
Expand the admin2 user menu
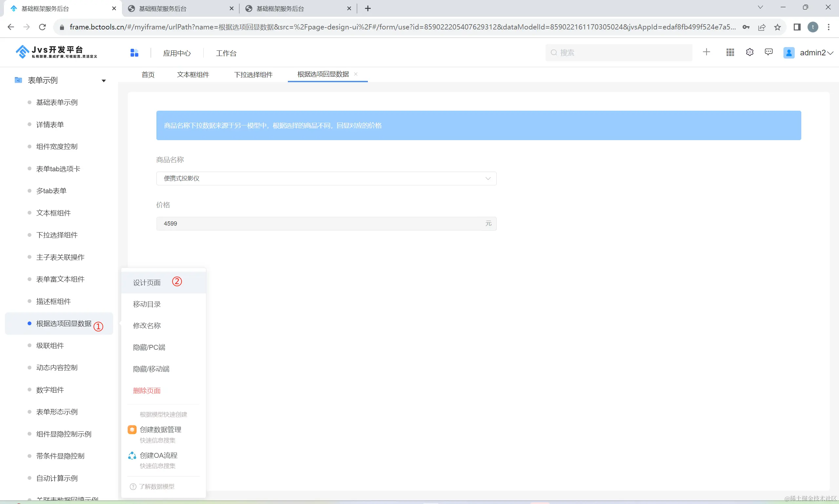[830, 53]
